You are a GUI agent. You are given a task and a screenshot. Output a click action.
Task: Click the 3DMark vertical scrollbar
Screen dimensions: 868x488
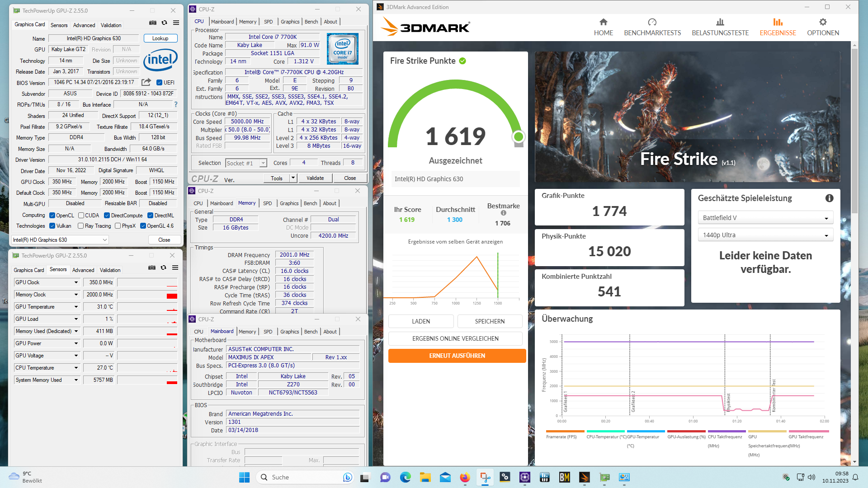tap(854, 131)
